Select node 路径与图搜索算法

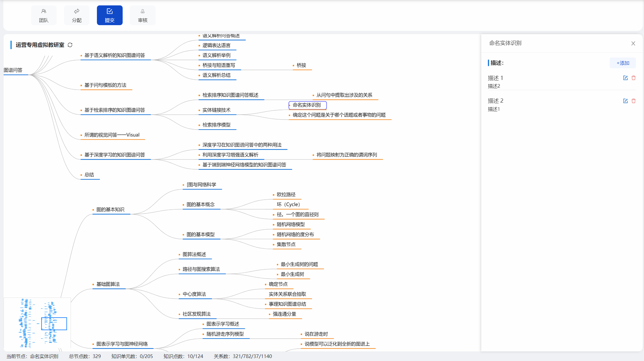[x=201, y=269]
